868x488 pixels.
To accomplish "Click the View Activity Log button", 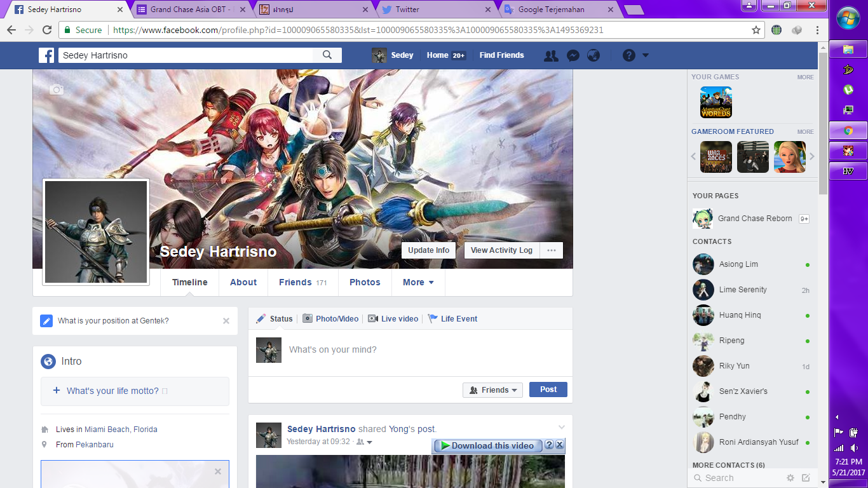I will (x=501, y=250).
